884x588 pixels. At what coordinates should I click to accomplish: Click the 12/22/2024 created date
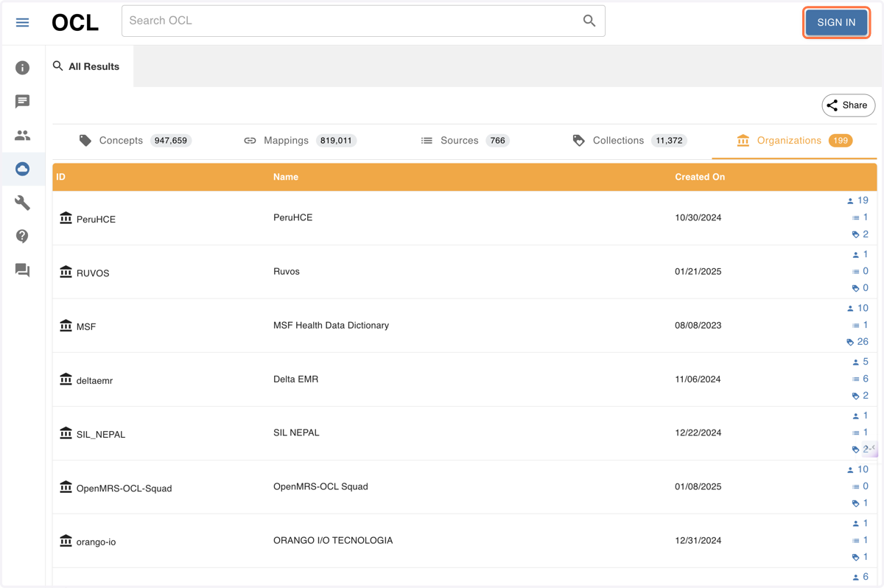coord(698,433)
